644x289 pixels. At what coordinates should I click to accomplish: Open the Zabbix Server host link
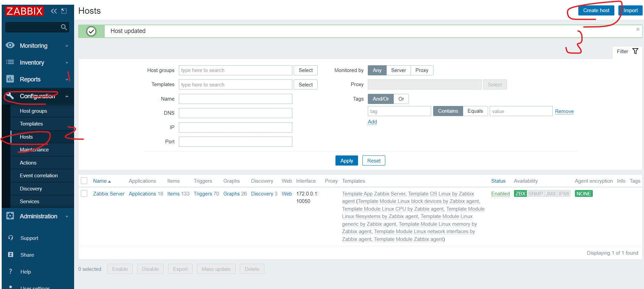pos(109,194)
